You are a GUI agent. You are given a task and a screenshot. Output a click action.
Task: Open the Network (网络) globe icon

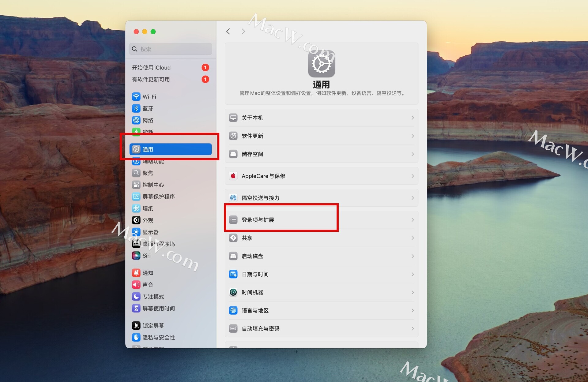(x=136, y=120)
